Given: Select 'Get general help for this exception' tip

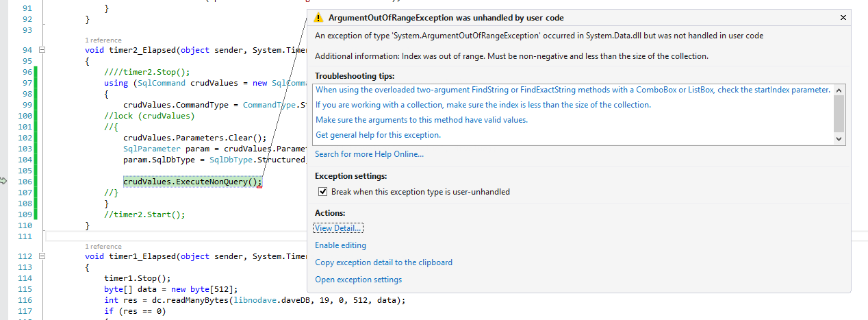Looking at the screenshot, I should click(378, 135).
